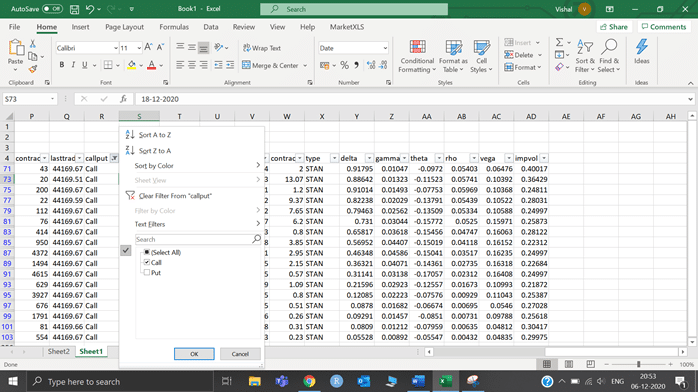Click the Borders icon
This screenshot has height=392, width=698.
[x=108, y=65]
